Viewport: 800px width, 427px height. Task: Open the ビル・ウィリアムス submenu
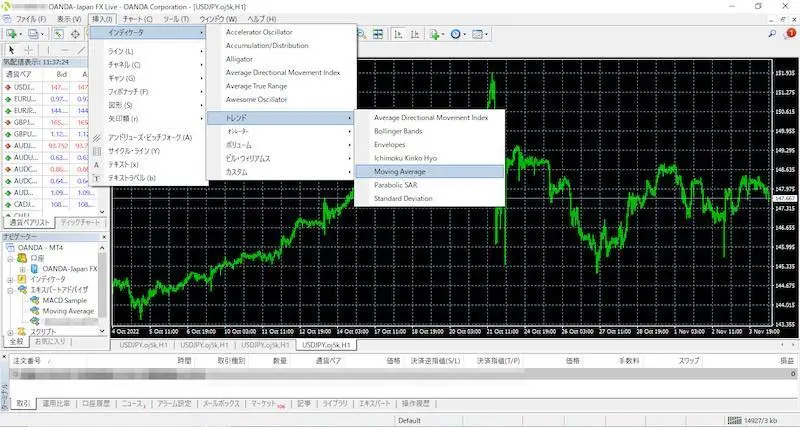281,159
